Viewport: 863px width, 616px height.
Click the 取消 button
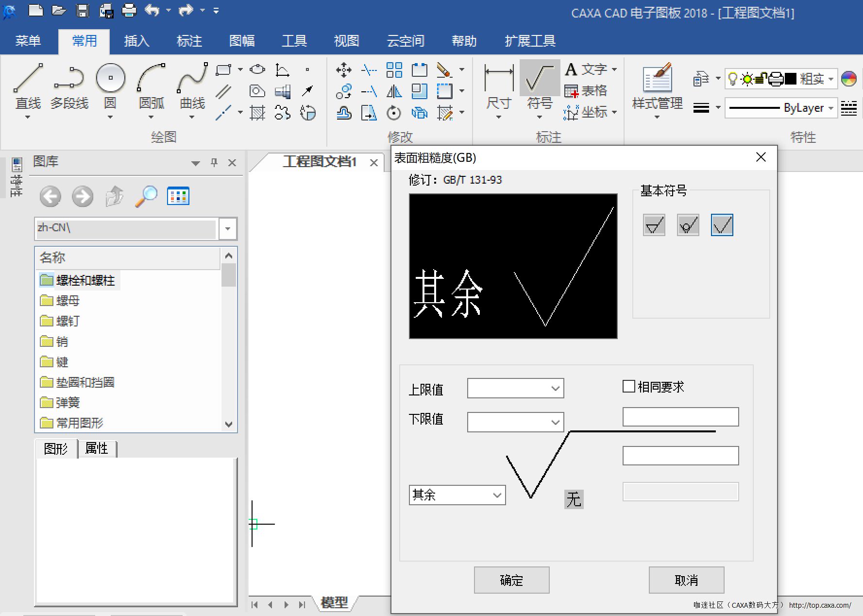coord(686,580)
